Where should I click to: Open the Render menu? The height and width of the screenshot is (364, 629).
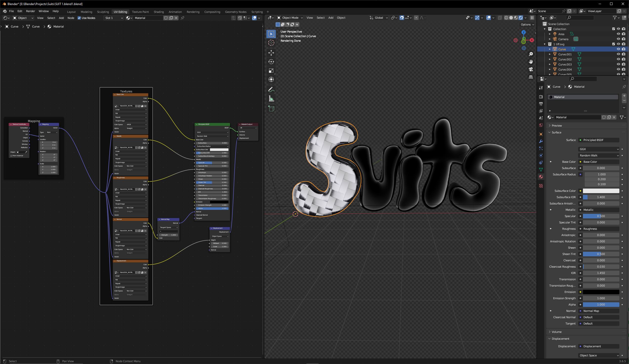click(30, 11)
